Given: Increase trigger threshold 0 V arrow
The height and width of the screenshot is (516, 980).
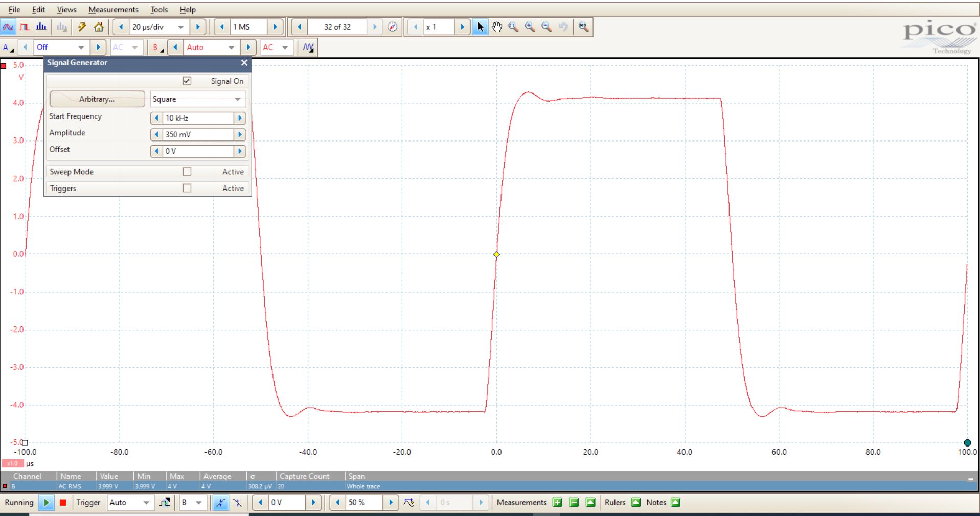Looking at the screenshot, I should pyautogui.click(x=313, y=503).
